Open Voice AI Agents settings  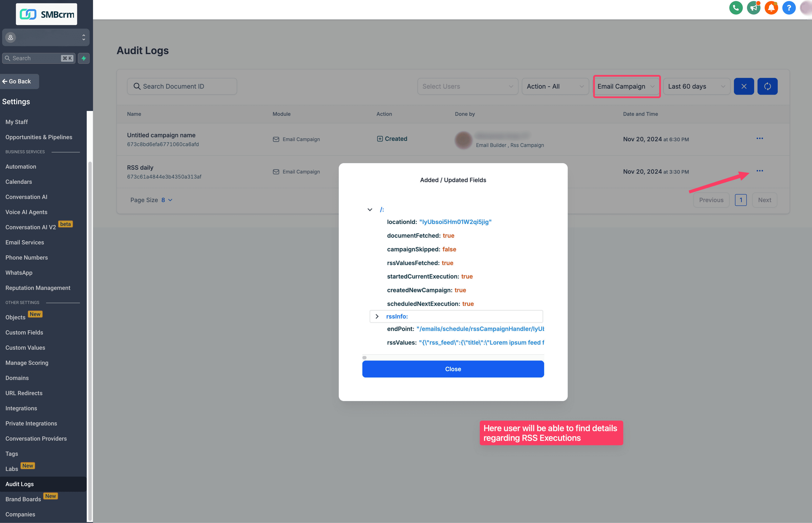tap(26, 212)
